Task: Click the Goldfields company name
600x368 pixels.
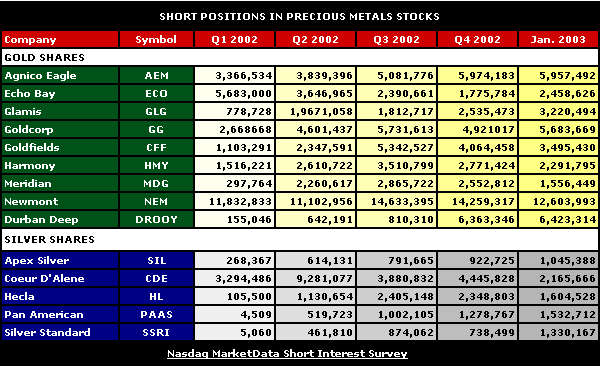Action: 32,147
